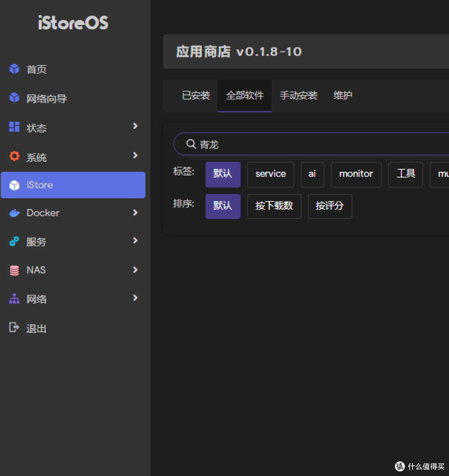Expand the Docker menu chevron
This screenshot has height=476, width=449.
pyautogui.click(x=136, y=212)
